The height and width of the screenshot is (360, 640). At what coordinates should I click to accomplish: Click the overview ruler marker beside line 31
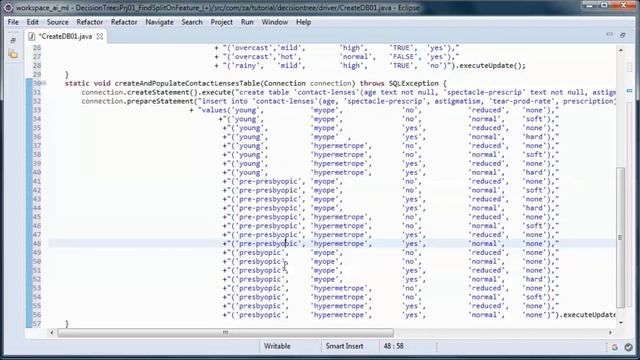coord(629,91)
